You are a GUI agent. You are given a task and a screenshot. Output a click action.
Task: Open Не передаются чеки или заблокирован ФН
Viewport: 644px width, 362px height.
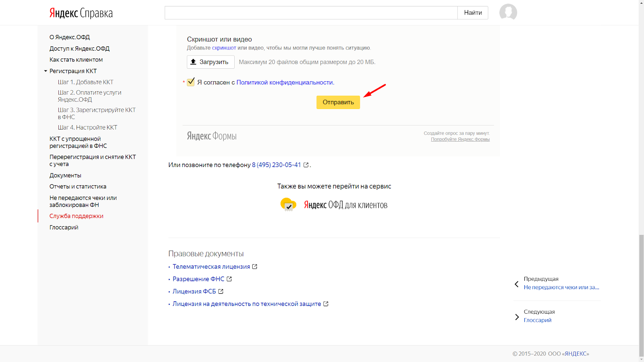[83, 202]
